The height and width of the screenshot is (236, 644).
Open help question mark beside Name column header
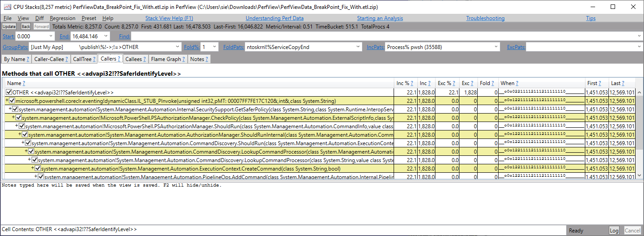(x=24, y=83)
